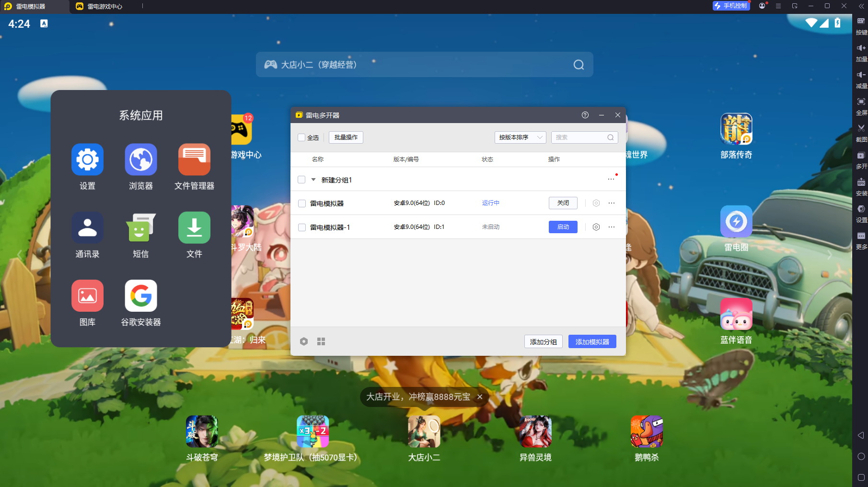Viewport: 868px width, 487px height.
Task: Tap the Android back triangle button
Action: tap(861, 435)
